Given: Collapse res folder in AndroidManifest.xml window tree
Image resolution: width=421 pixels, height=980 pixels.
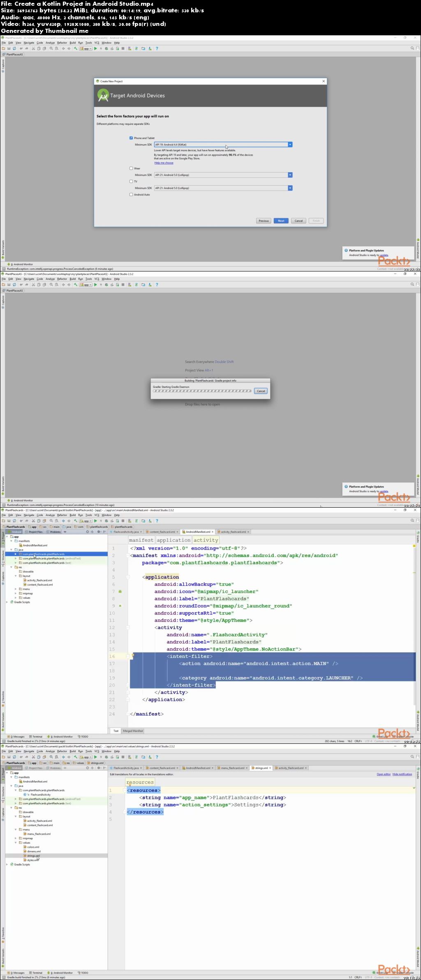Looking at the screenshot, I should point(12,567).
